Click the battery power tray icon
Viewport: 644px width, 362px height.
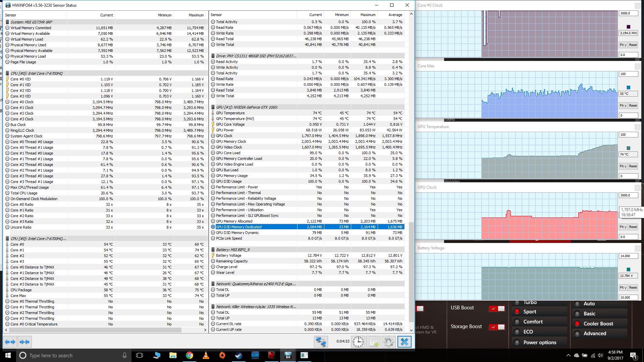[585, 355]
